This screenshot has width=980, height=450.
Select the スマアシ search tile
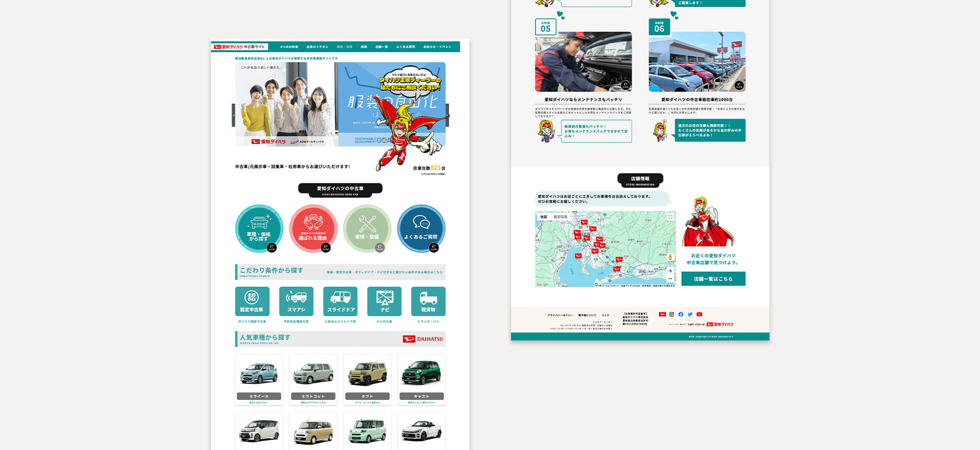296,301
